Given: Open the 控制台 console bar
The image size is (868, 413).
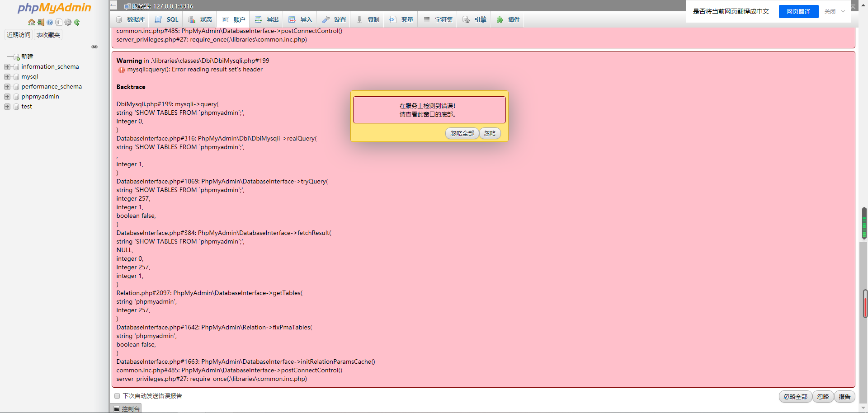Looking at the screenshot, I should pyautogui.click(x=127, y=409).
